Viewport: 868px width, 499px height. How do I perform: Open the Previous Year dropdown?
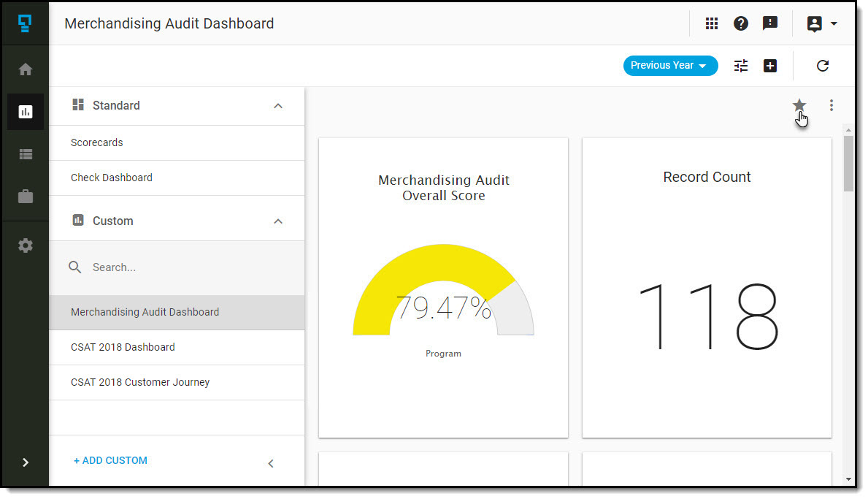(669, 65)
